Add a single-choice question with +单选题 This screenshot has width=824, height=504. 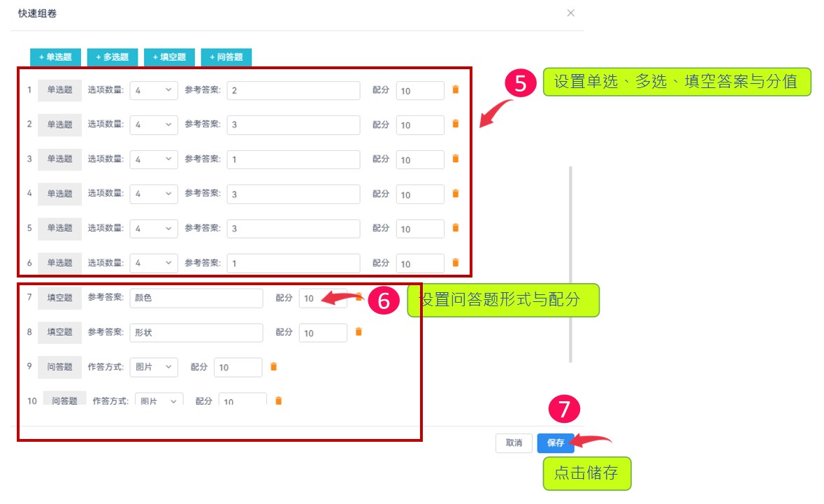pyautogui.click(x=55, y=57)
